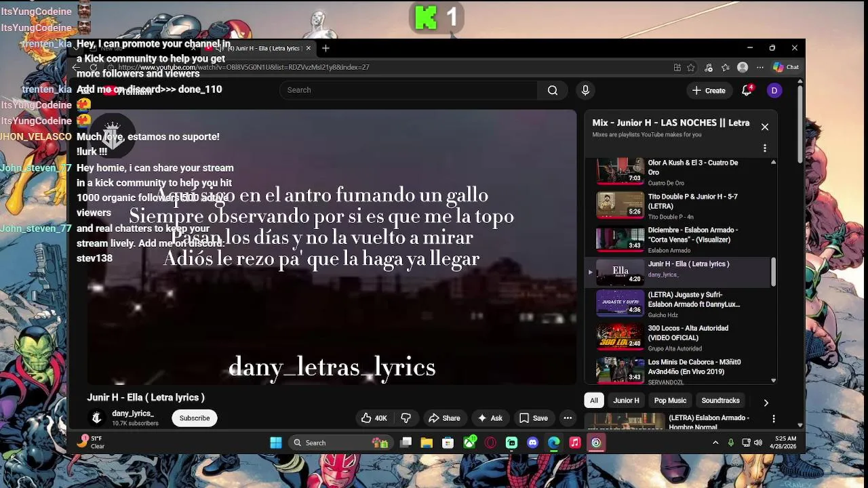Show hidden system tray icons
868x488 pixels.
coord(715,443)
